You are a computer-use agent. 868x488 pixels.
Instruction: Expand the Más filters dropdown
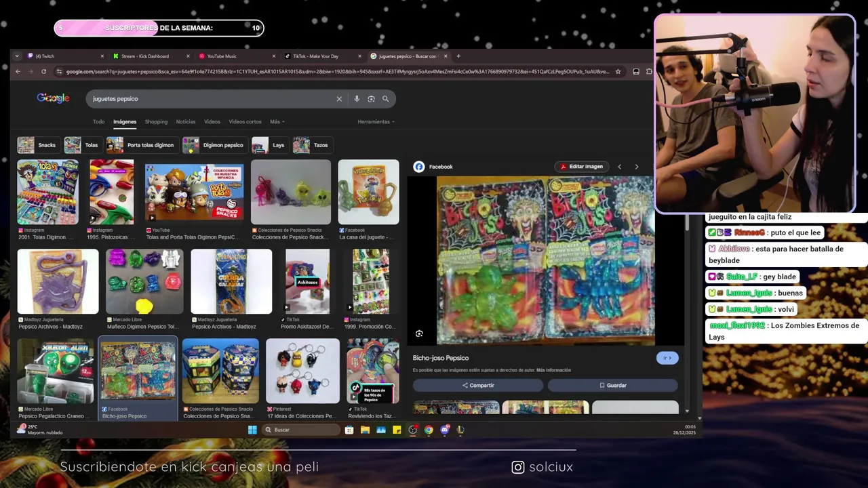[x=277, y=122]
